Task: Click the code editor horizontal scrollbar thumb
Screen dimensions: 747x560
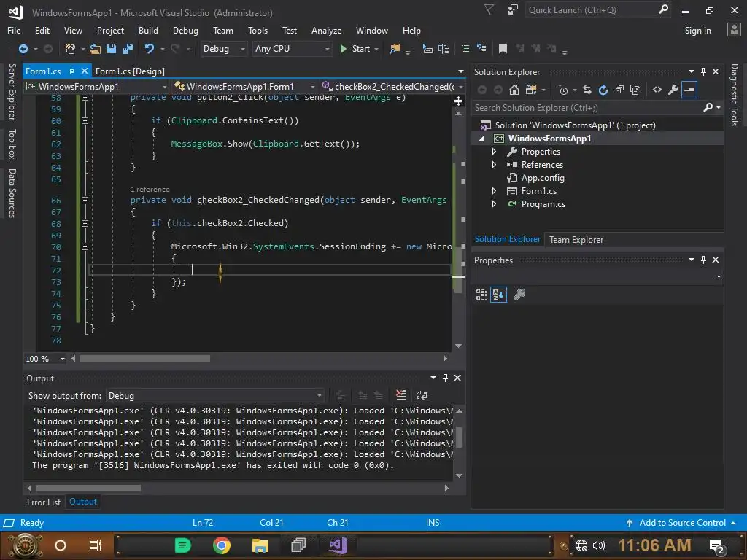Action: (145, 359)
